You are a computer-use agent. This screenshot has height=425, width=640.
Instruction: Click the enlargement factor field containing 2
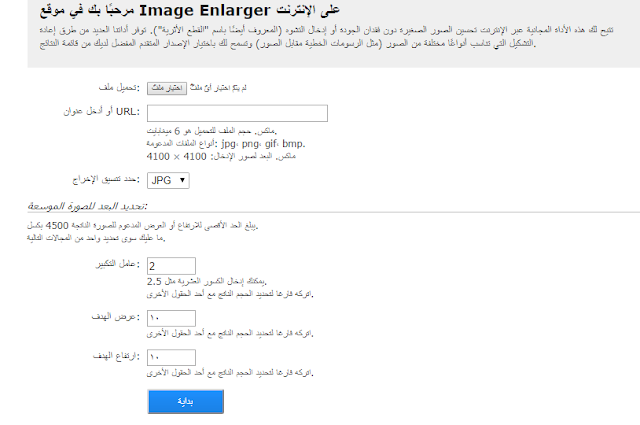point(171,266)
